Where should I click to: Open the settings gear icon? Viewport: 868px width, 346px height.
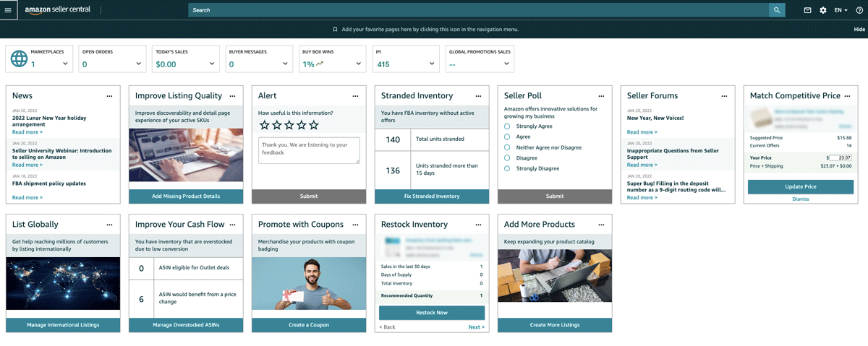pos(823,10)
